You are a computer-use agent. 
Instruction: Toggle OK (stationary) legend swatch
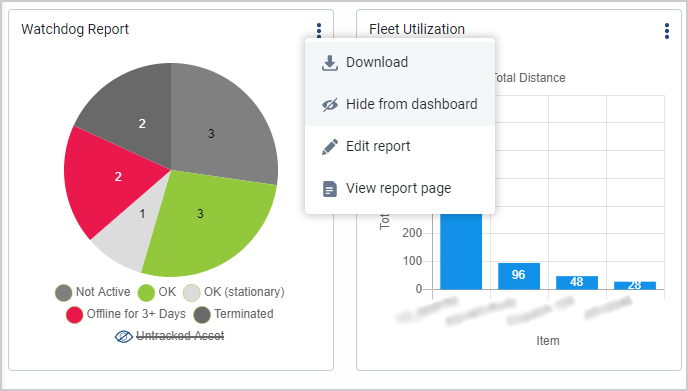tap(192, 293)
